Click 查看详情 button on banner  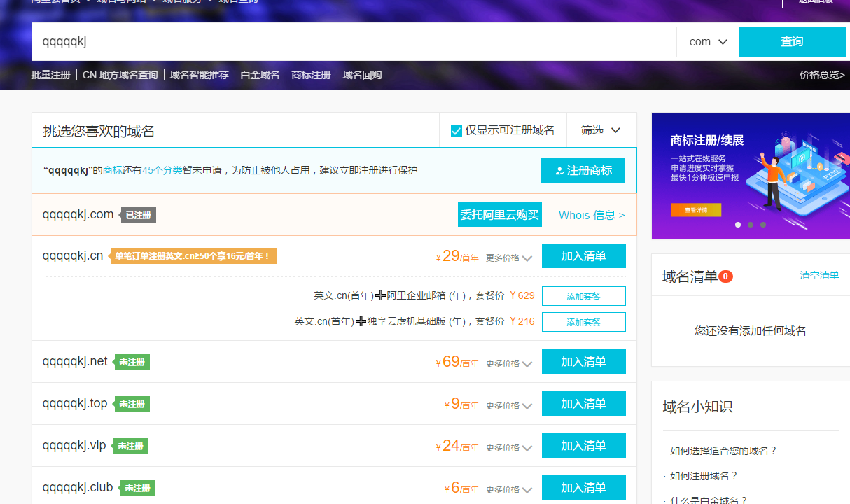click(x=696, y=210)
